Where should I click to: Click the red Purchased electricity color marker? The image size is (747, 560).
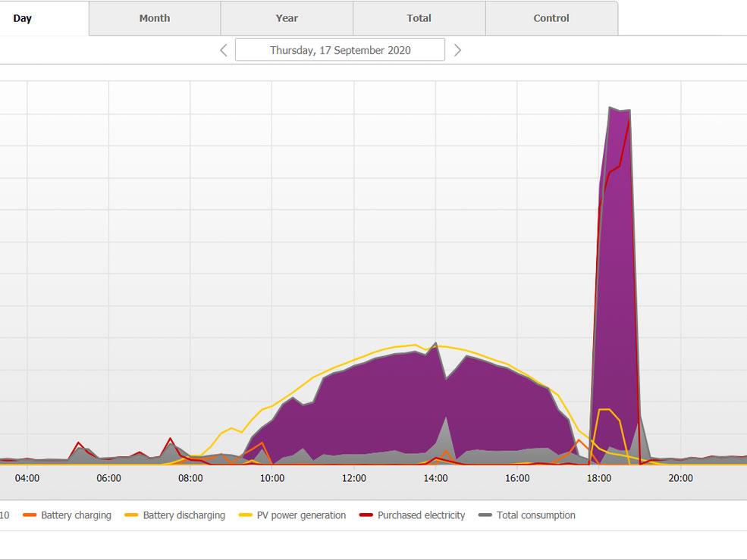(x=364, y=515)
